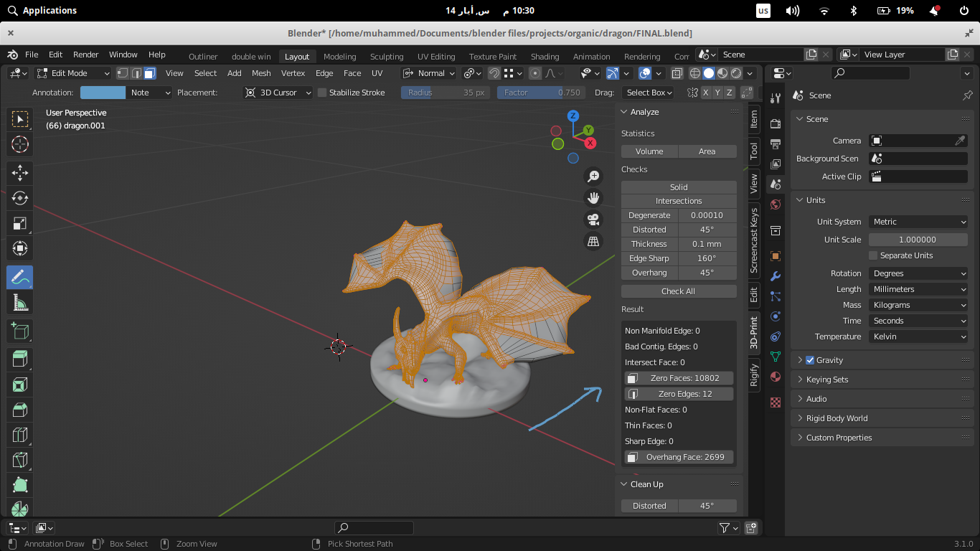This screenshot has width=980, height=551.
Task: Toggle camera view gizmo
Action: click(x=593, y=220)
